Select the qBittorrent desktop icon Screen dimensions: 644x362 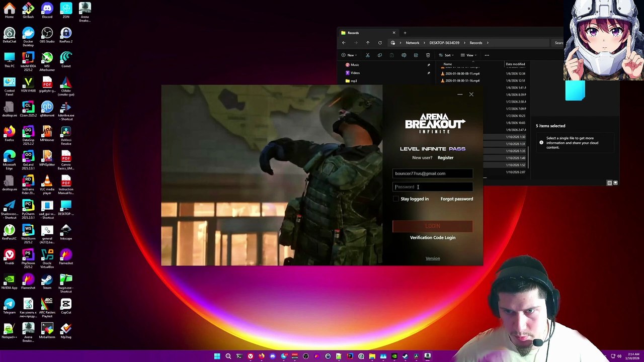pos(47,109)
